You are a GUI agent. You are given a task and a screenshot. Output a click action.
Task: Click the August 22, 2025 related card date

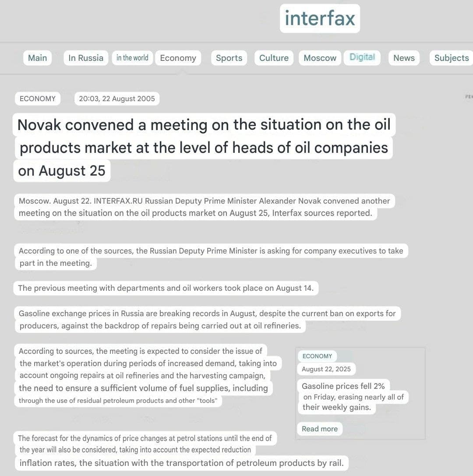[x=326, y=369]
